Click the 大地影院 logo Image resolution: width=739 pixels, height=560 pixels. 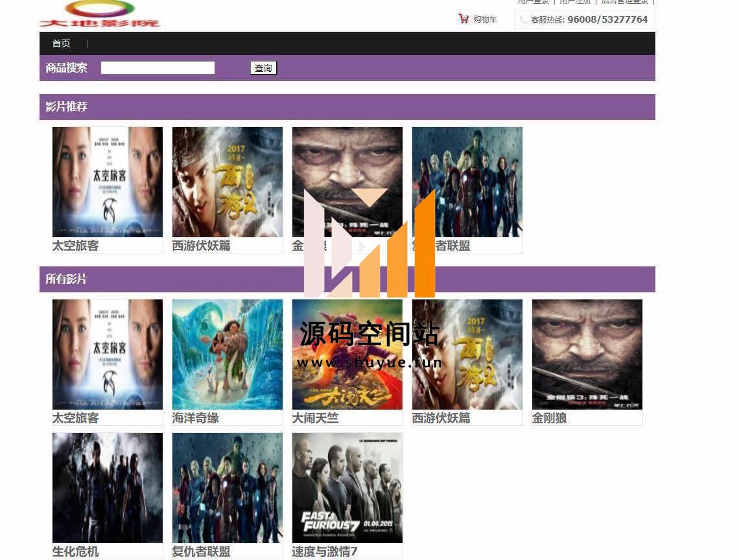[x=100, y=14]
